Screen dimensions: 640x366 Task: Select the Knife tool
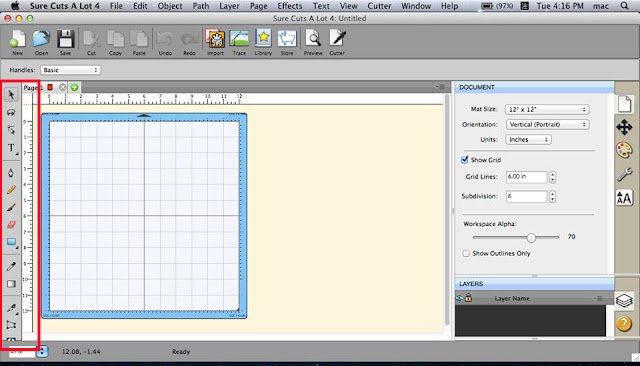point(11,308)
